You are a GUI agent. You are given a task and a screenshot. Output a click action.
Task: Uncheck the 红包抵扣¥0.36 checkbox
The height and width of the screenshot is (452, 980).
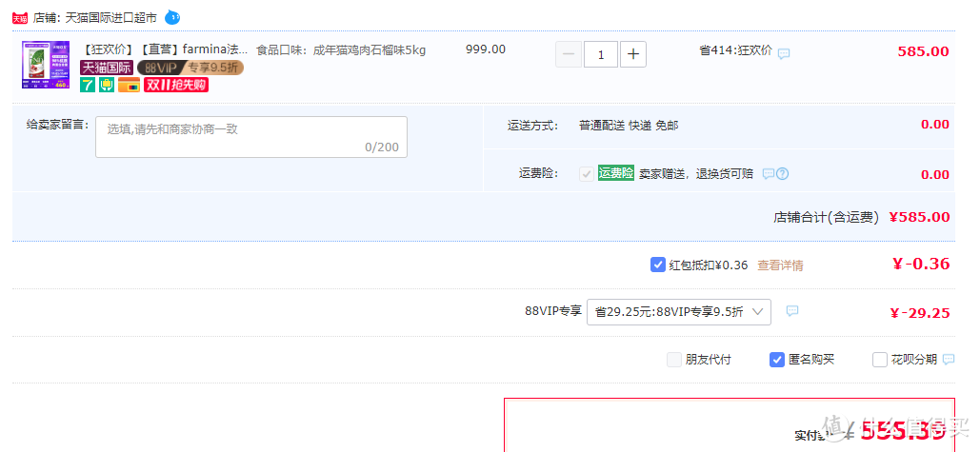point(658,265)
